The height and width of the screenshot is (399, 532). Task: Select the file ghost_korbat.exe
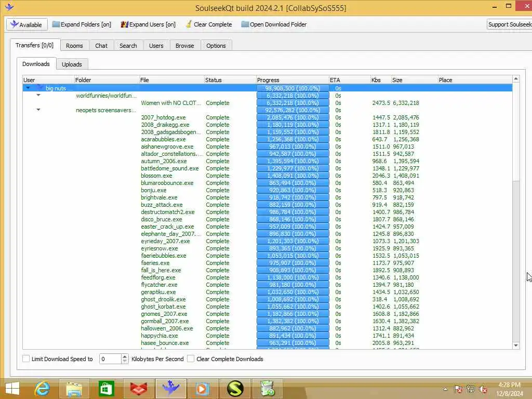pyautogui.click(x=163, y=307)
